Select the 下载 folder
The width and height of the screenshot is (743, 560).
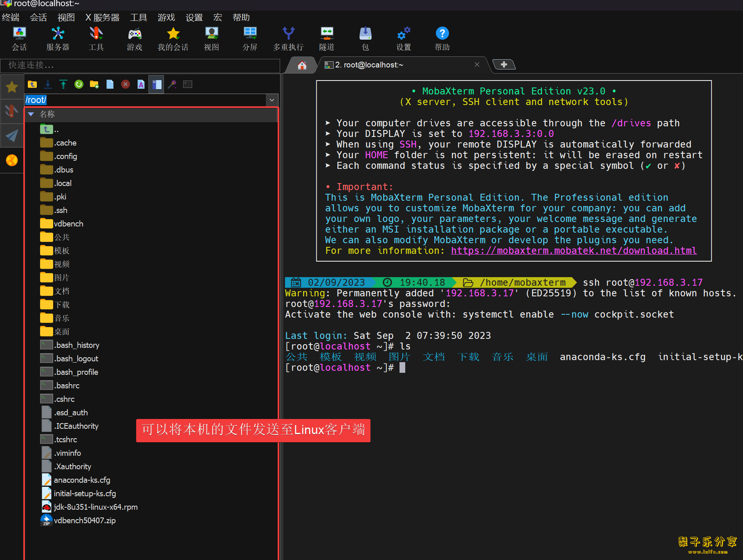point(55,305)
